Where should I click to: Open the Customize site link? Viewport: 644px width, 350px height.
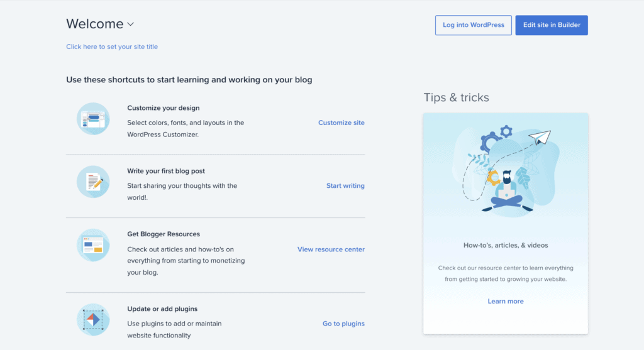coord(341,123)
